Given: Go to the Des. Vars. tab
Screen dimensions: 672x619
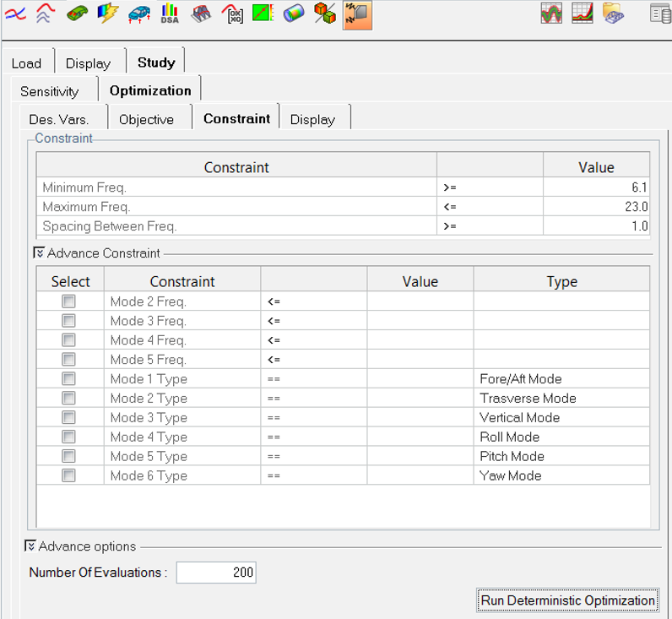Looking at the screenshot, I should point(59,119).
